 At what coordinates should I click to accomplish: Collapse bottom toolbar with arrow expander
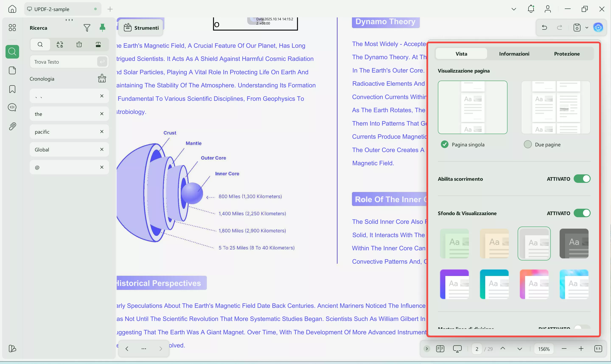click(427, 349)
